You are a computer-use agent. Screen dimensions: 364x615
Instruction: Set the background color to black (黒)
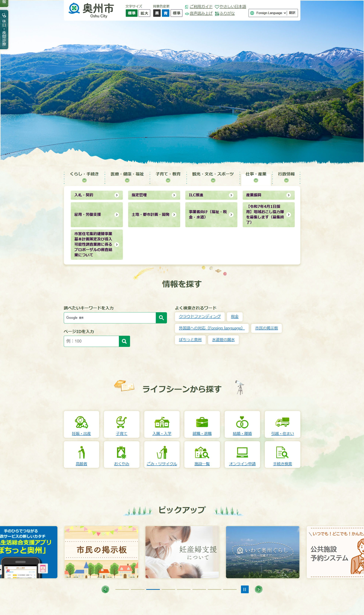point(157,13)
